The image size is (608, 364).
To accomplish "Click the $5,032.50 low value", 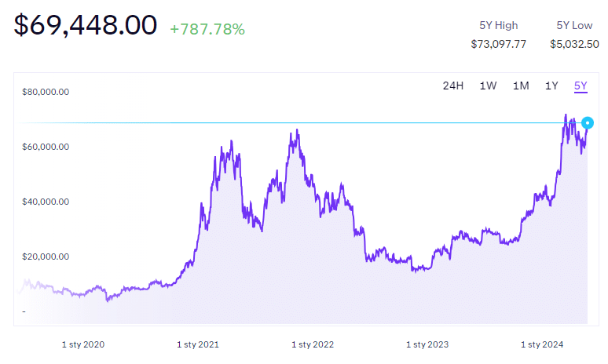I will 574,44.
